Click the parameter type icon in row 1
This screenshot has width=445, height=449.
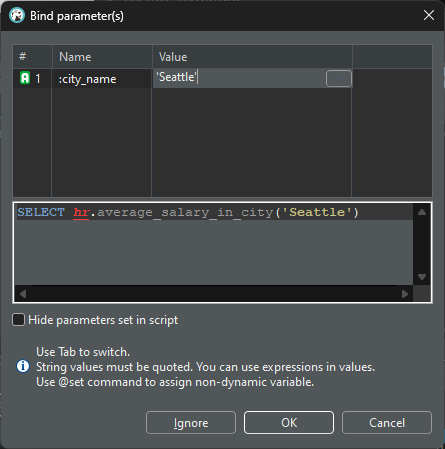click(25, 78)
